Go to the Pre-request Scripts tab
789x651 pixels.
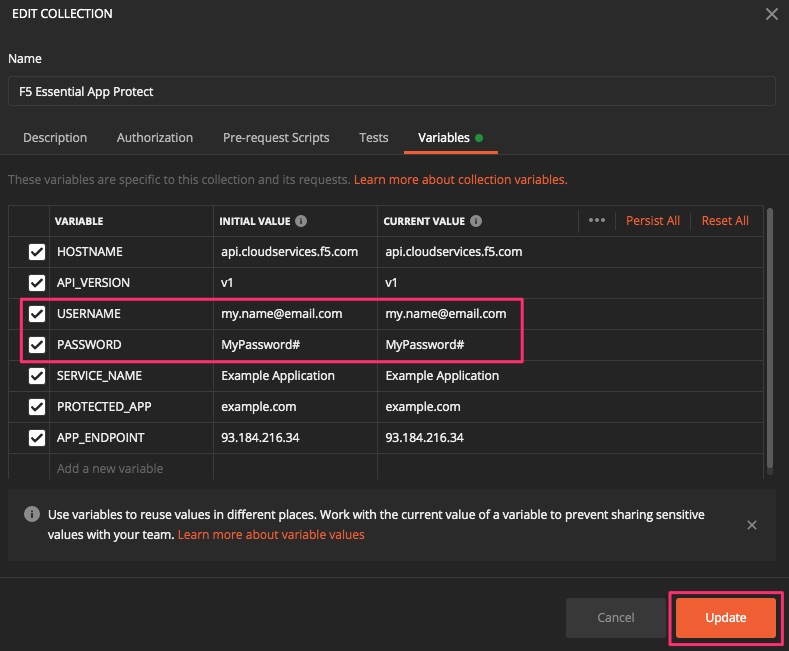point(276,137)
